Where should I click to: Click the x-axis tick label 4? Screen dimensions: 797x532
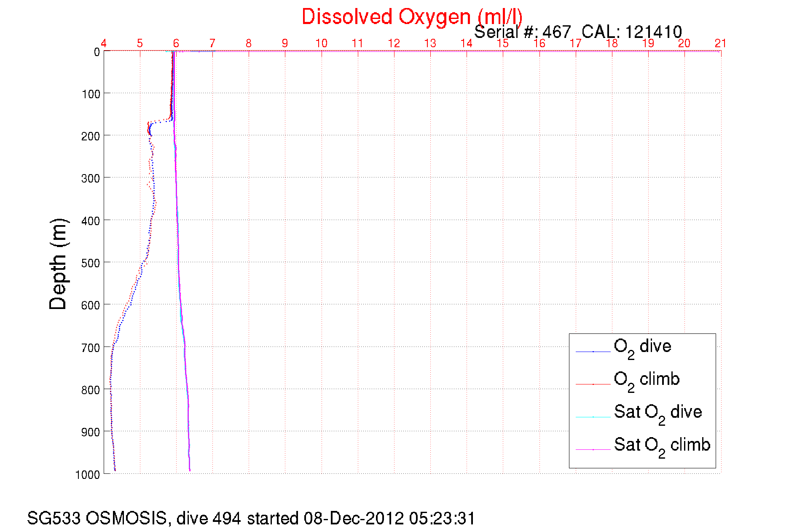click(x=104, y=43)
